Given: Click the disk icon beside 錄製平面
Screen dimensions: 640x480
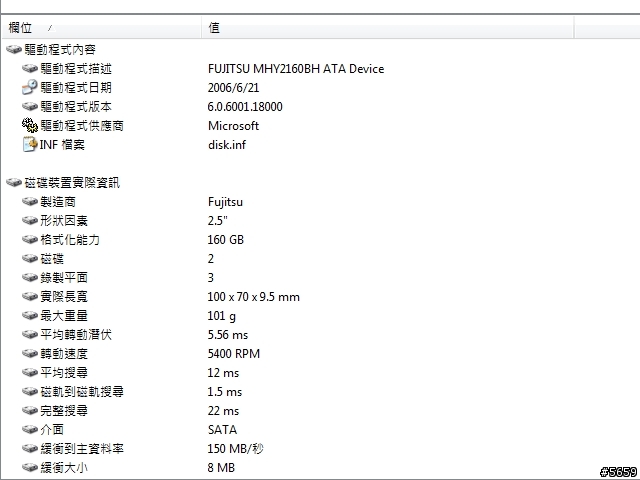Looking at the screenshot, I should point(30,278).
